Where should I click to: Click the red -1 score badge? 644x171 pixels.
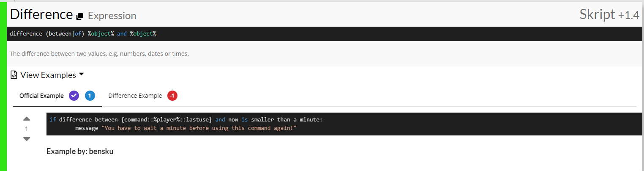tap(172, 96)
